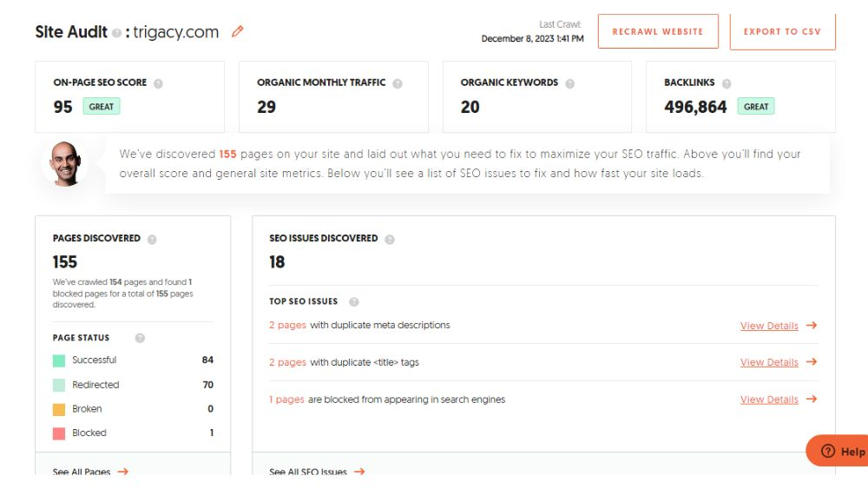This screenshot has height=489, width=868.
Task: Click the green Successful status color swatch
Action: pyautogui.click(x=59, y=360)
